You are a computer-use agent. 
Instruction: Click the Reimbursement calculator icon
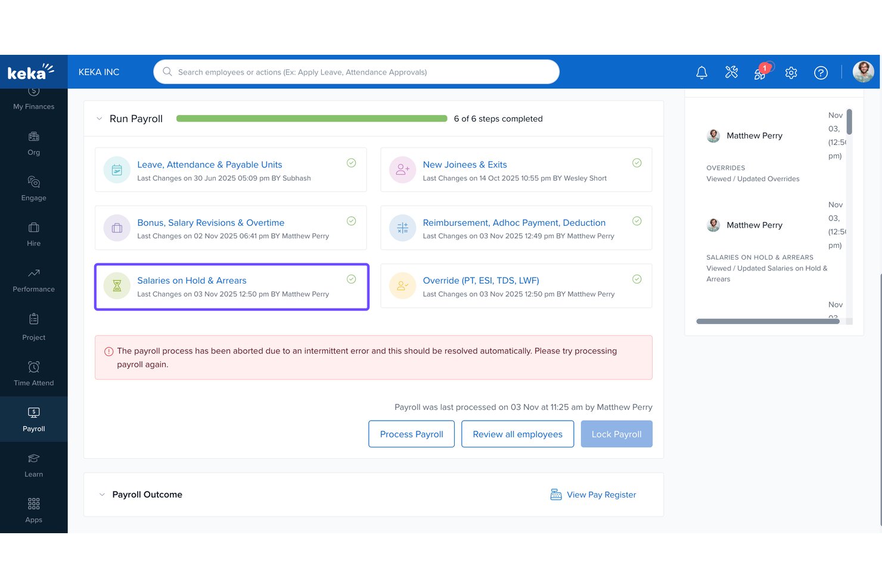click(403, 228)
